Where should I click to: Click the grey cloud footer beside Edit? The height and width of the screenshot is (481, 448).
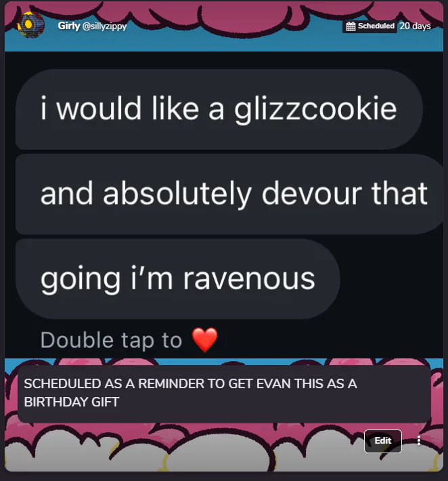tap(184, 451)
